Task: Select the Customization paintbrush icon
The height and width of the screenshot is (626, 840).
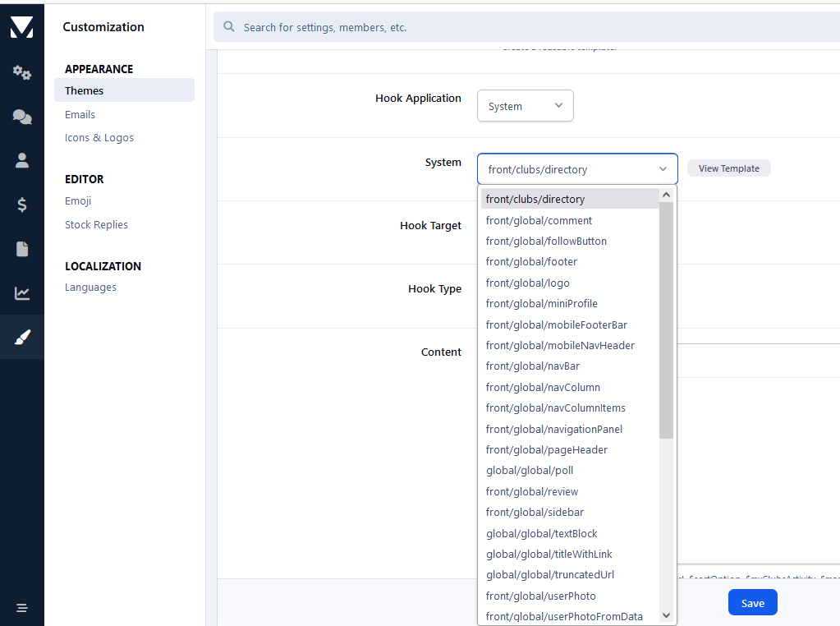Action: (22, 337)
